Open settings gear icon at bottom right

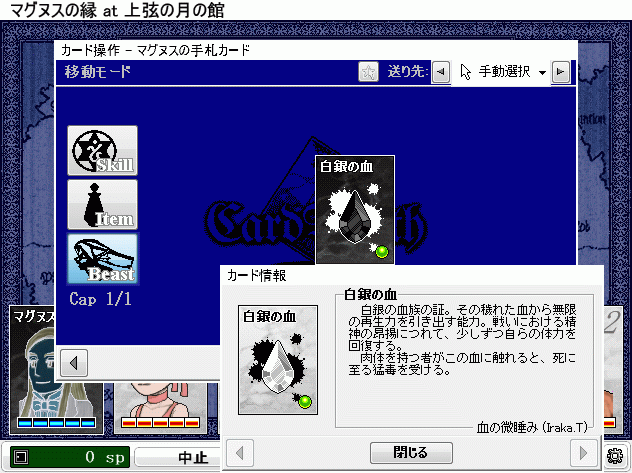[x=615, y=456]
